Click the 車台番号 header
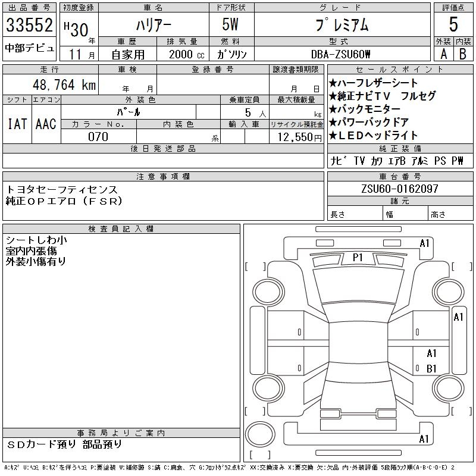 [400, 176]
